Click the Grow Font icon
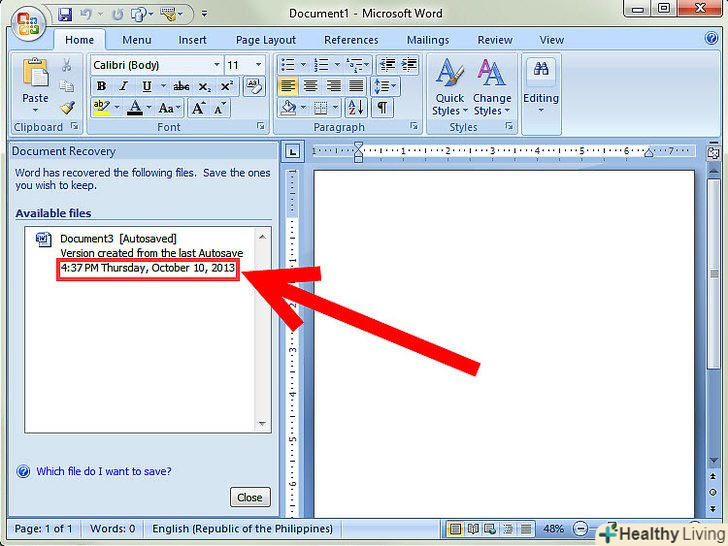The height and width of the screenshot is (546, 728). (199, 108)
